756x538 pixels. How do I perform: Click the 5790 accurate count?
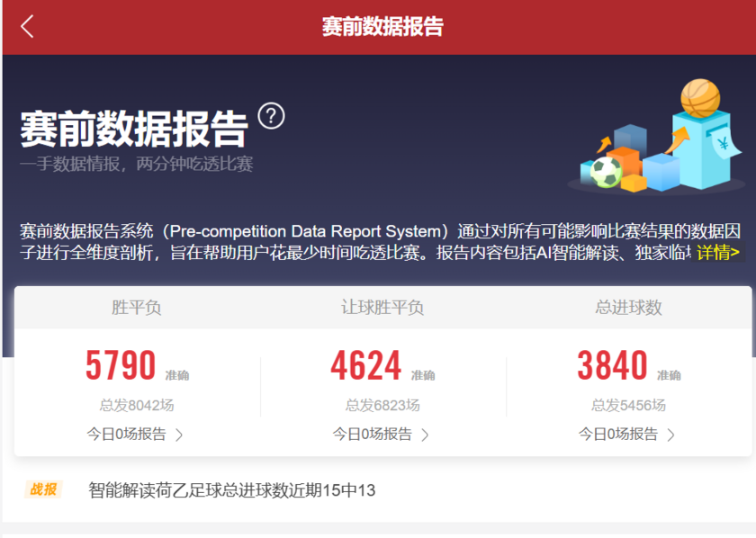pyautogui.click(x=121, y=366)
